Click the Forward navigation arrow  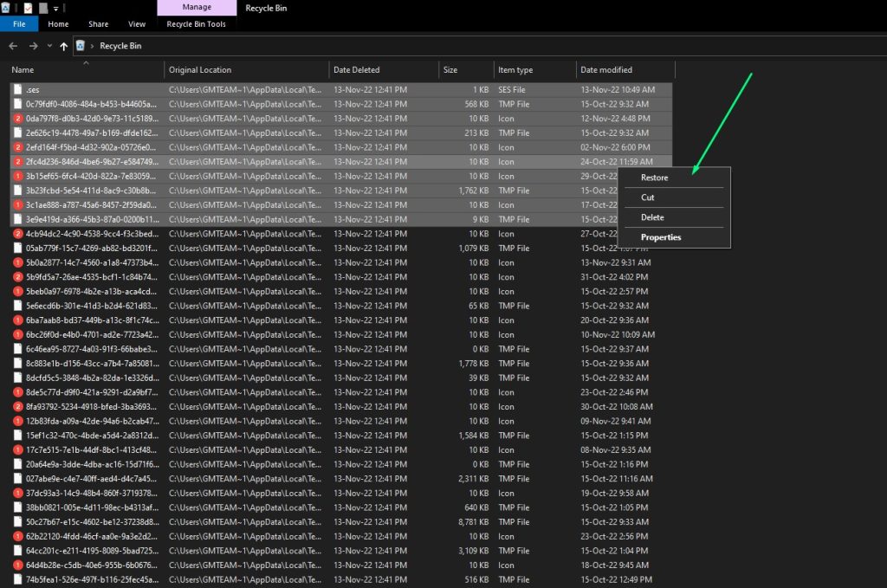click(33, 46)
